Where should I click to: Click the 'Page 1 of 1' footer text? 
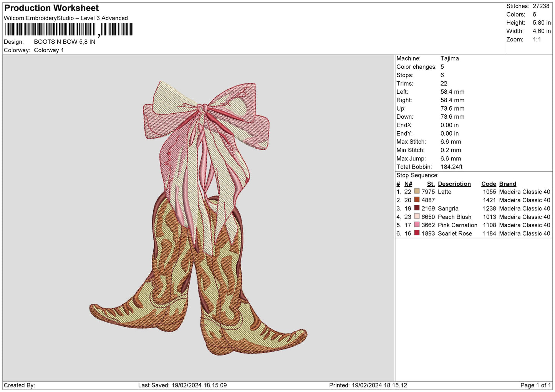(x=535, y=385)
